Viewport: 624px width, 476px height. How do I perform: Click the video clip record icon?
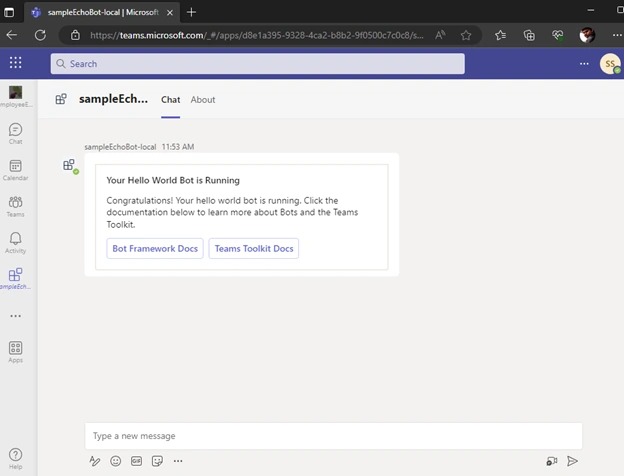(x=552, y=461)
